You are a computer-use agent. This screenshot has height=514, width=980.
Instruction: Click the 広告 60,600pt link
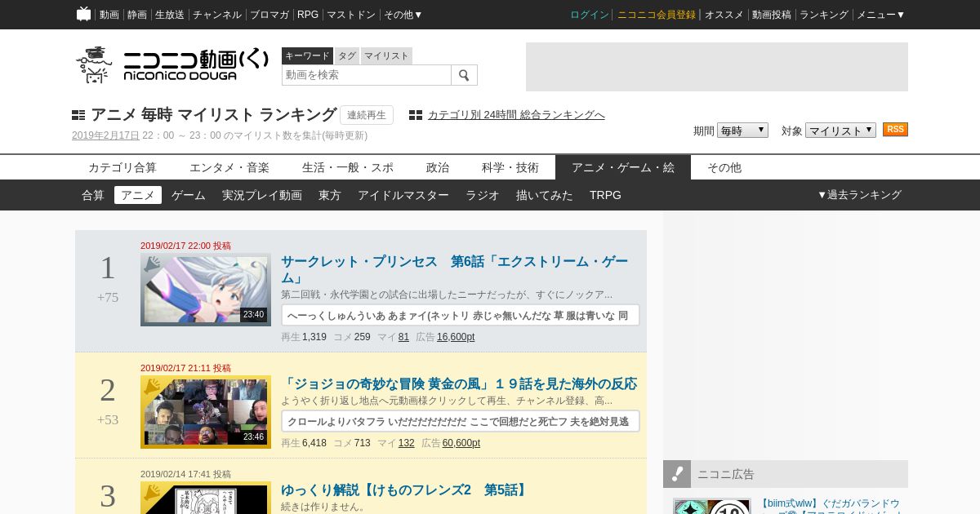(x=461, y=443)
